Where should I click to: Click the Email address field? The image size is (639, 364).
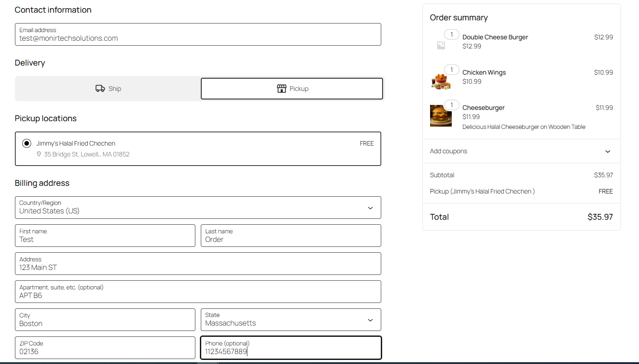tap(198, 35)
